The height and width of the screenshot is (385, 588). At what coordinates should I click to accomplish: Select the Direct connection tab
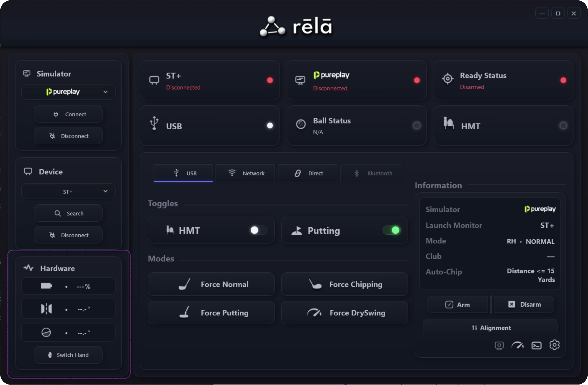308,173
